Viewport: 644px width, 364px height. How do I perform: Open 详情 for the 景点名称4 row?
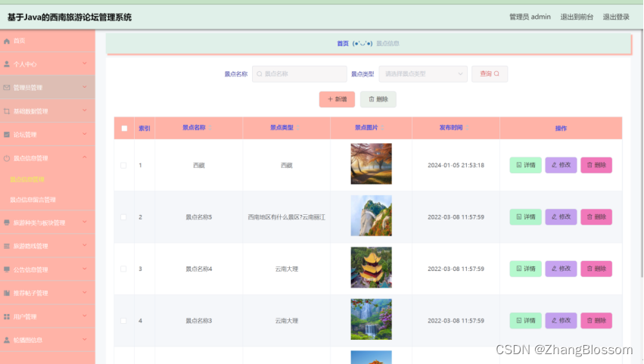(525, 269)
